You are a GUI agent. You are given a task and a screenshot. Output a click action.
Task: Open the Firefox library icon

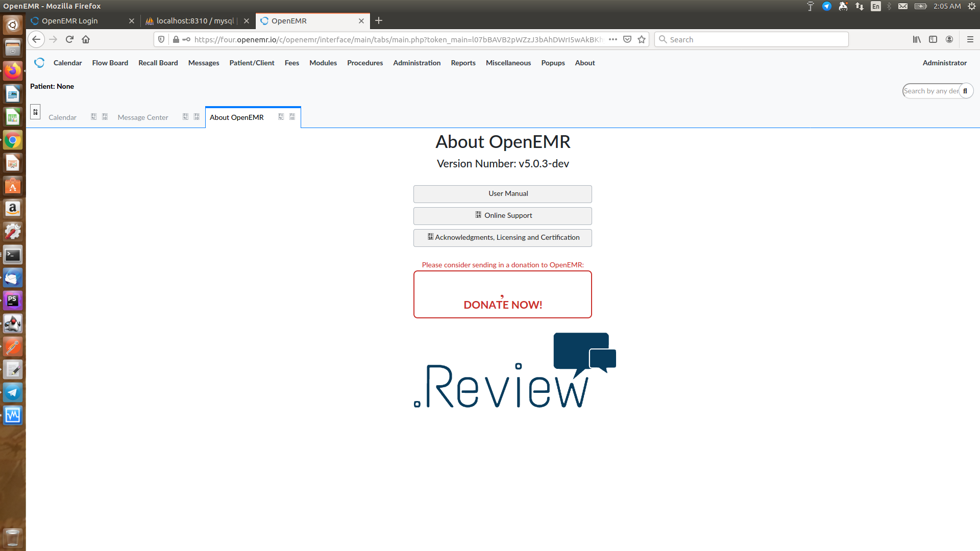(916, 39)
